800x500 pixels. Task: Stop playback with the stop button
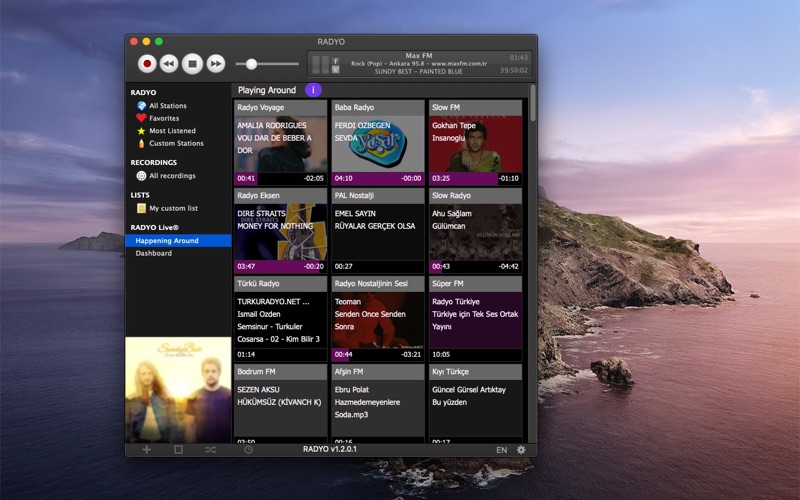tap(192, 64)
